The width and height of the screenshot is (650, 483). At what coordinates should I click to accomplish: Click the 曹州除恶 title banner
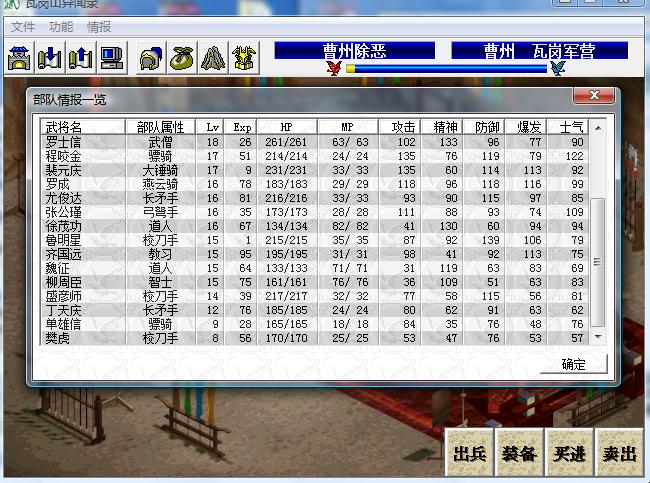pos(354,51)
